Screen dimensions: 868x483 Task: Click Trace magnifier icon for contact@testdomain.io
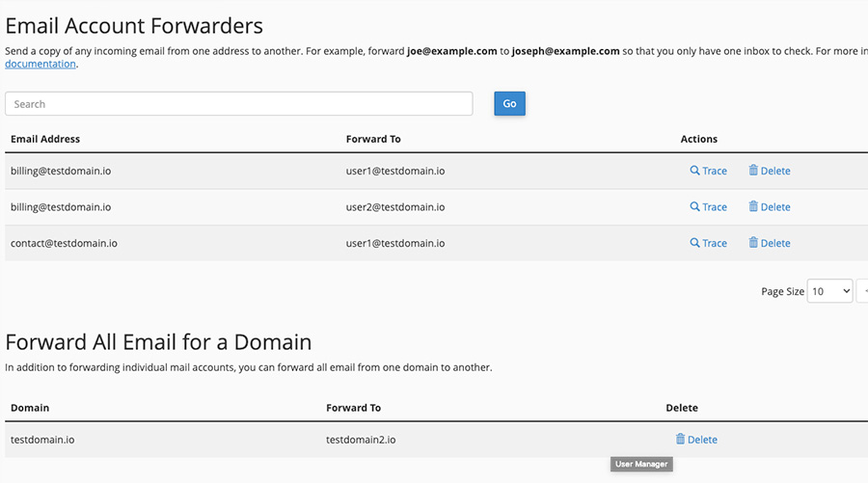[x=694, y=243]
